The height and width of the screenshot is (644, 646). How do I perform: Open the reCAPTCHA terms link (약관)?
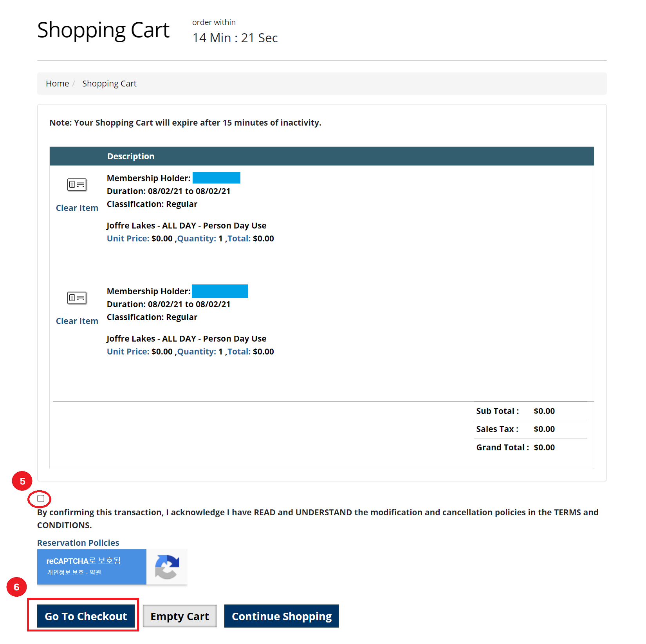tap(96, 572)
